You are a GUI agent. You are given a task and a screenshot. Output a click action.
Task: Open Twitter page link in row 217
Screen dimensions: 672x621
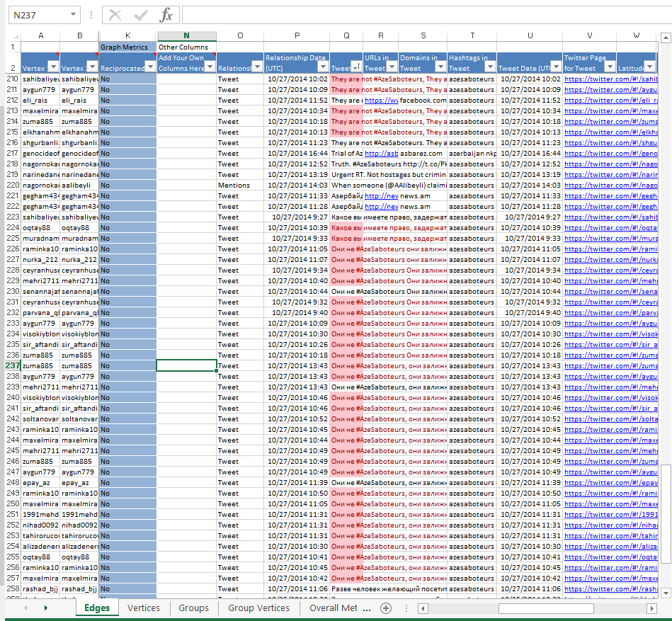tap(610, 154)
